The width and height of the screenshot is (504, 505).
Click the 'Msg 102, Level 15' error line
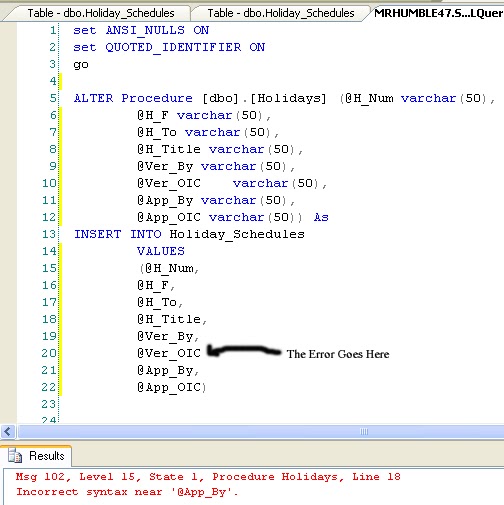[208, 477]
